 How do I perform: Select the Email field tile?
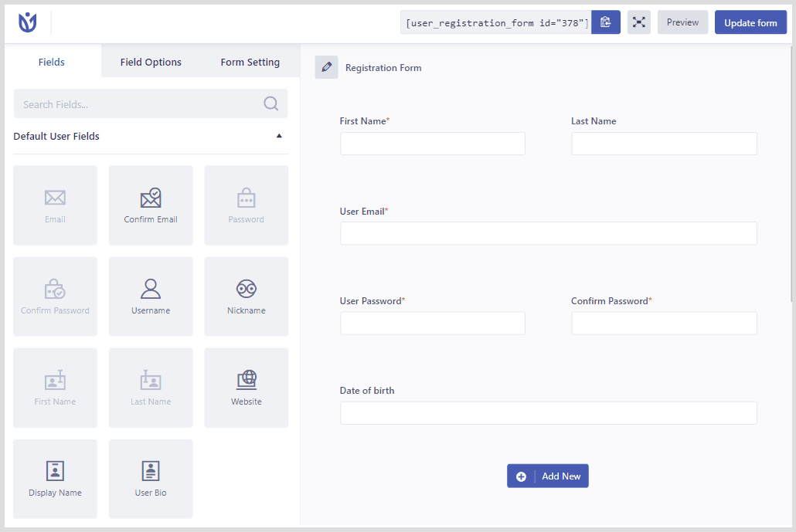click(x=55, y=205)
